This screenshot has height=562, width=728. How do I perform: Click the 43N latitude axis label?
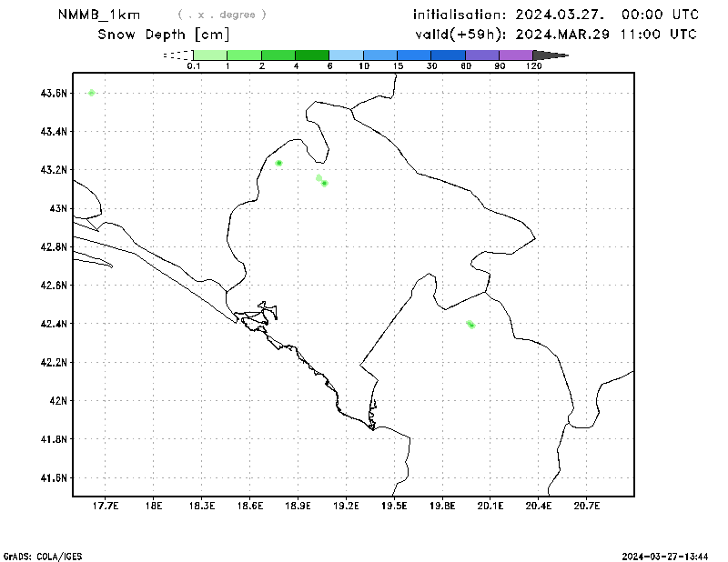pyautogui.click(x=58, y=208)
